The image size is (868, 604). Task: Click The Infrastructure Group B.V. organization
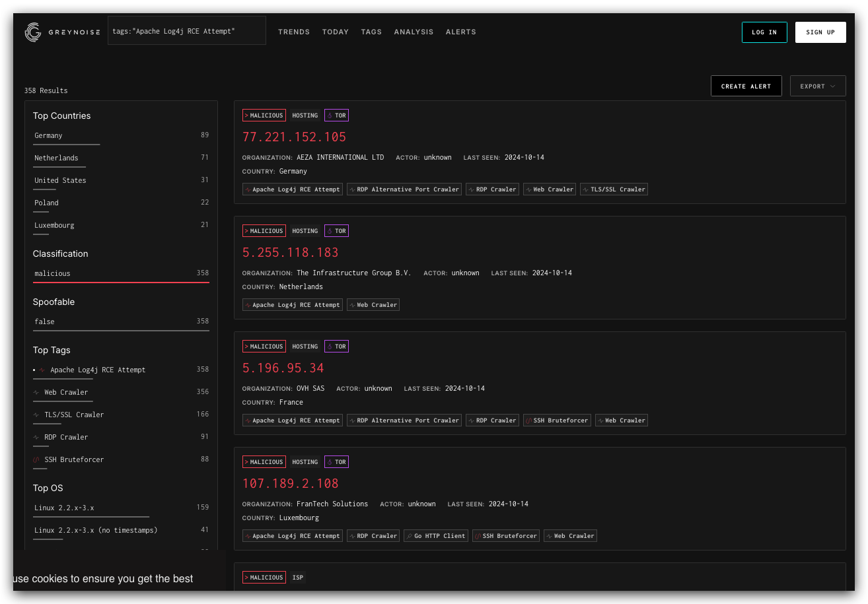(x=354, y=273)
